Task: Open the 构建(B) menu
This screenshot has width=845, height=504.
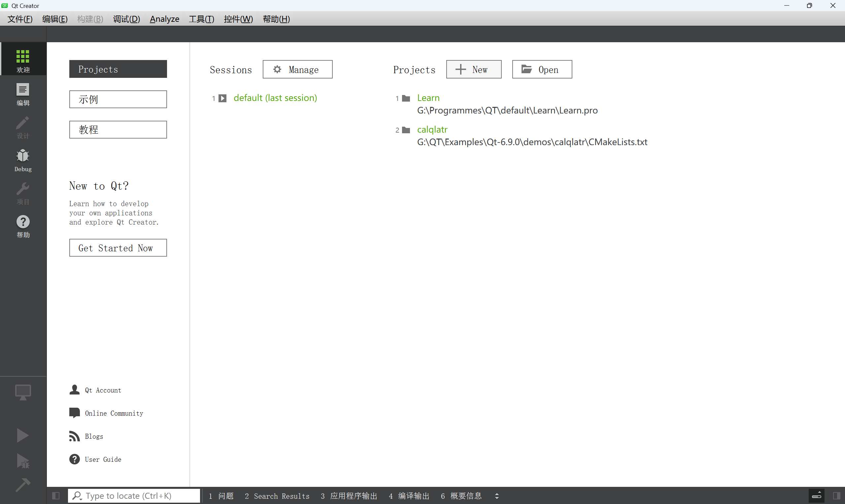Action: point(90,19)
